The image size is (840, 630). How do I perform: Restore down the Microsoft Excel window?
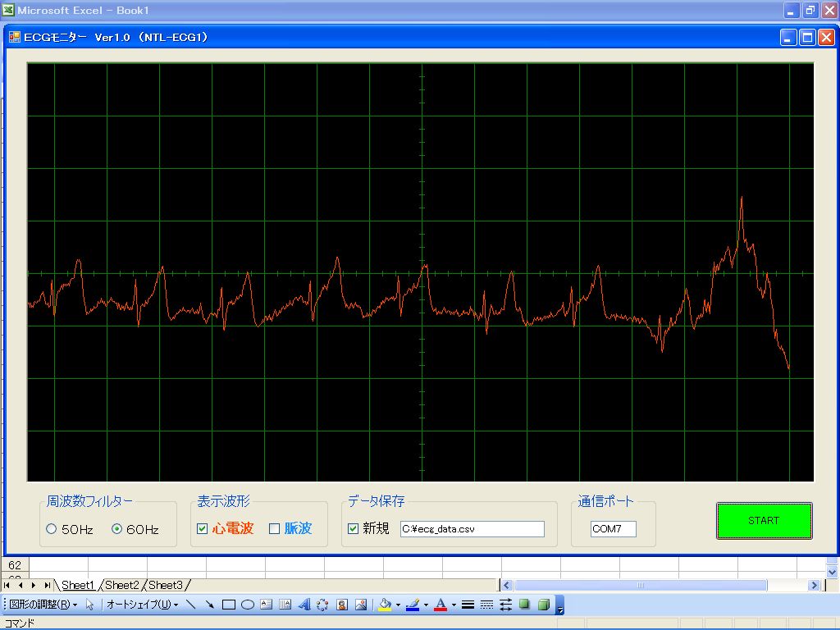click(x=810, y=10)
